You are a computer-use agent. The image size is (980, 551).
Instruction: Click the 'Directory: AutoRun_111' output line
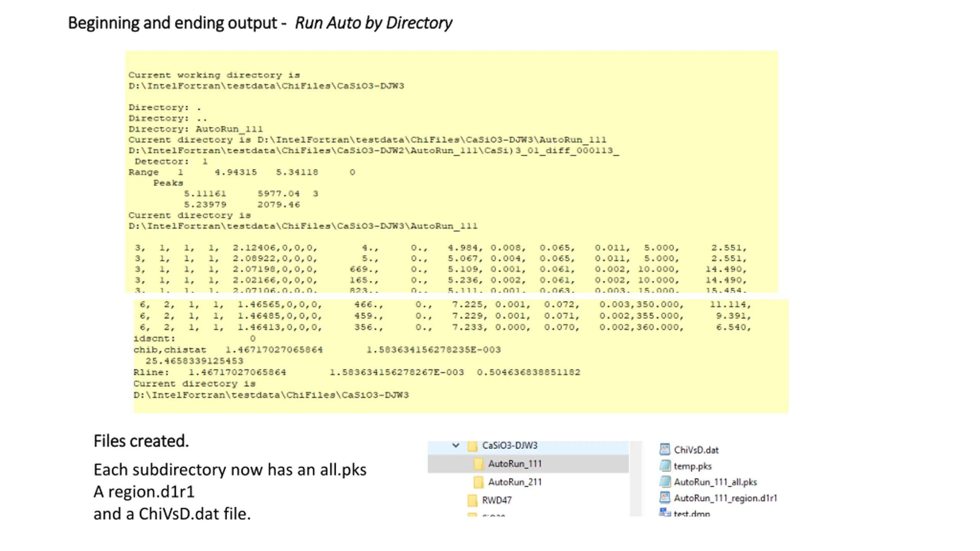196,129
